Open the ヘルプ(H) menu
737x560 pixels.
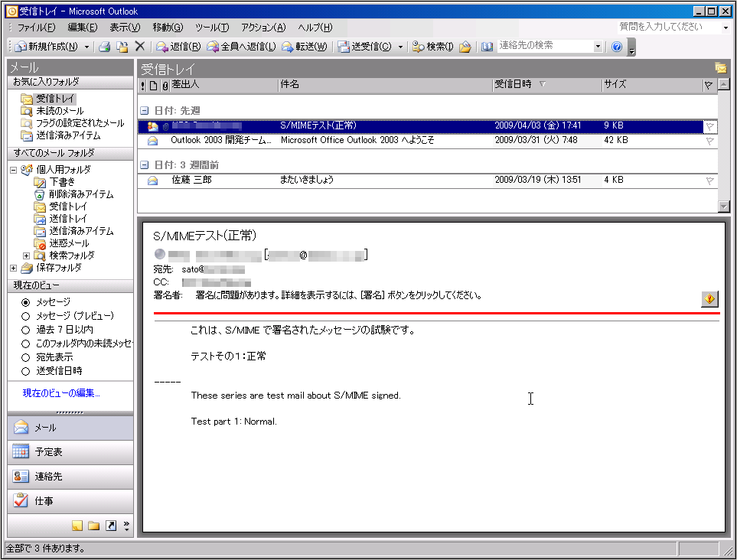(x=315, y=28)
